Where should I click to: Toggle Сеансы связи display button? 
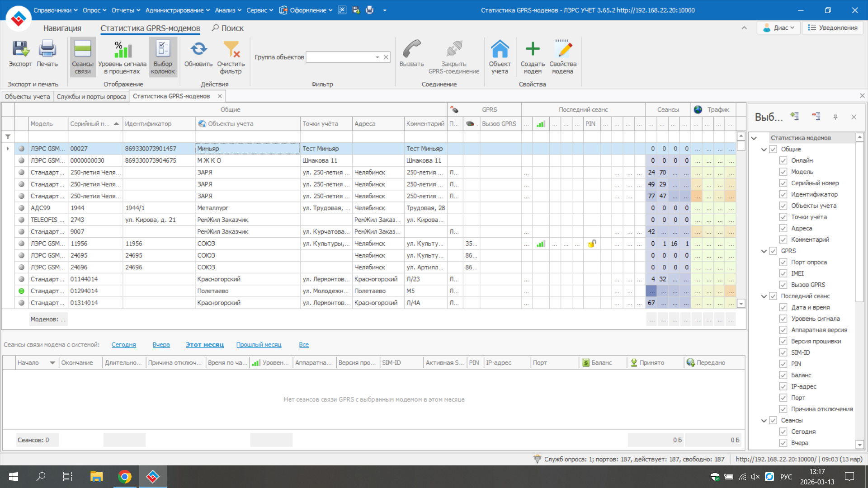83,56
